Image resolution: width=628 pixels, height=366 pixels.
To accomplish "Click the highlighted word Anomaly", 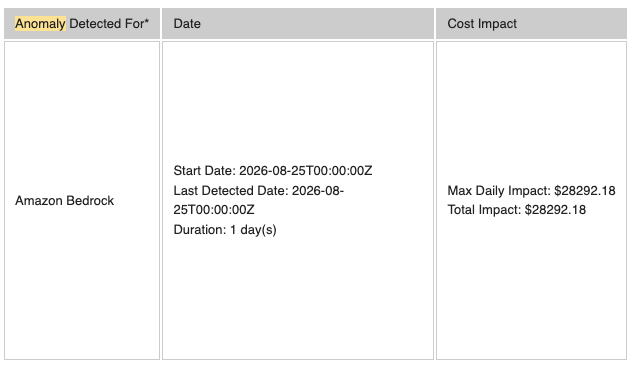I will click(40, 24).
